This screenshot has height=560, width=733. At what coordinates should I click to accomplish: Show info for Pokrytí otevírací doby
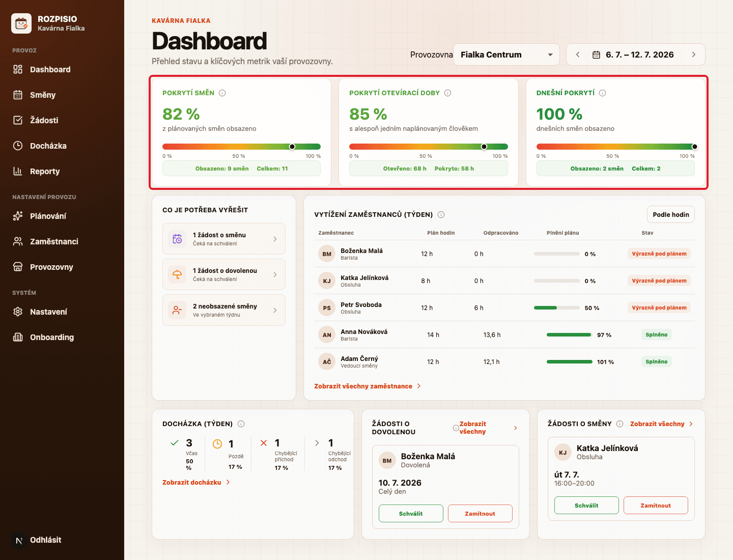[448, 93]
